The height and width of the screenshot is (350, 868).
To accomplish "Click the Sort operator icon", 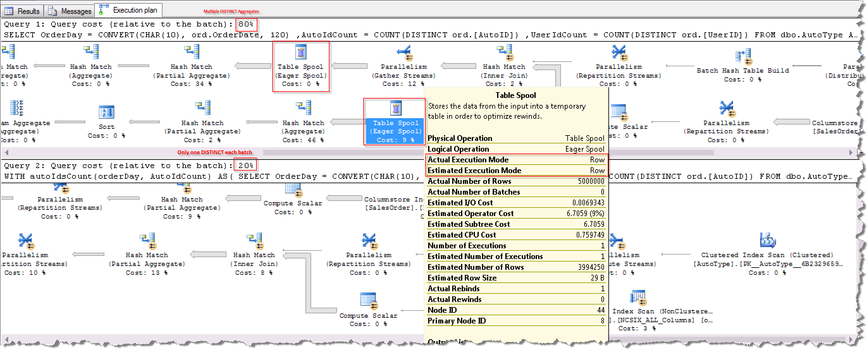I will (x=107, y=112).
